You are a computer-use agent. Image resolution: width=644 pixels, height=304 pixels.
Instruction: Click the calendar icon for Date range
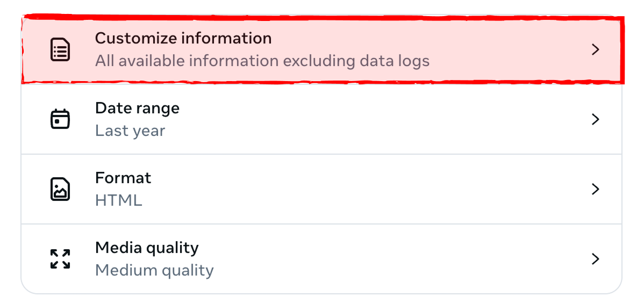60,119
